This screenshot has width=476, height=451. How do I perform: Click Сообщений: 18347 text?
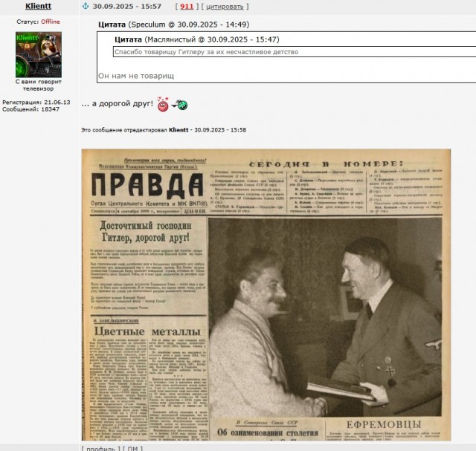coord(31,109)
